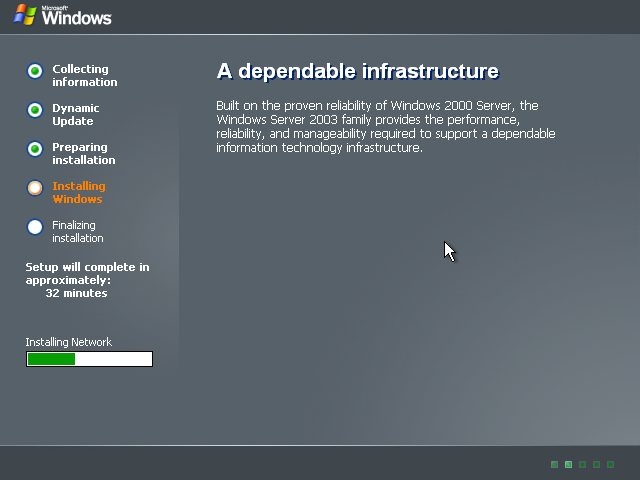Click the paragraph about Windows 2000 Server

pyautogui.click(x=386, y=127)
